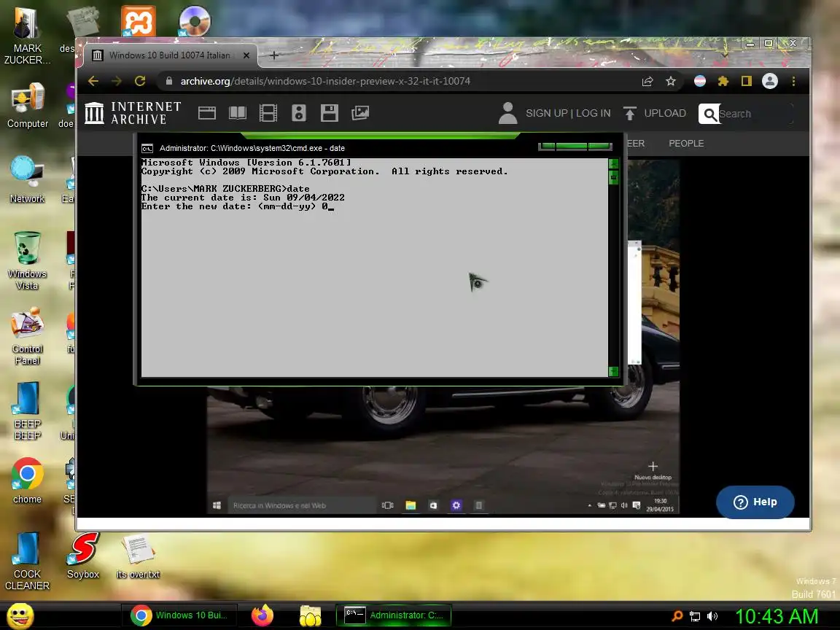This screenshot has height=630, width=840.
Task: Open the network tray icon
Action: 695,616
